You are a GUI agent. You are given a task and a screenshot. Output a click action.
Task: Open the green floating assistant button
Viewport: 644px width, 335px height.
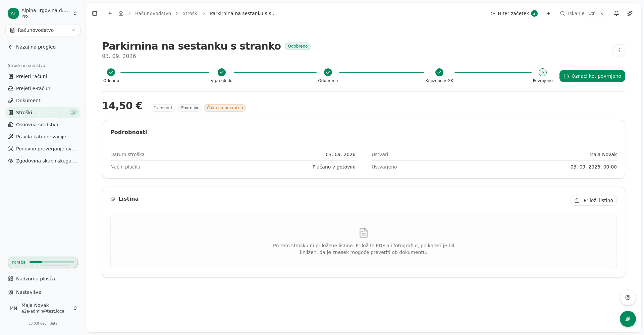628,319
